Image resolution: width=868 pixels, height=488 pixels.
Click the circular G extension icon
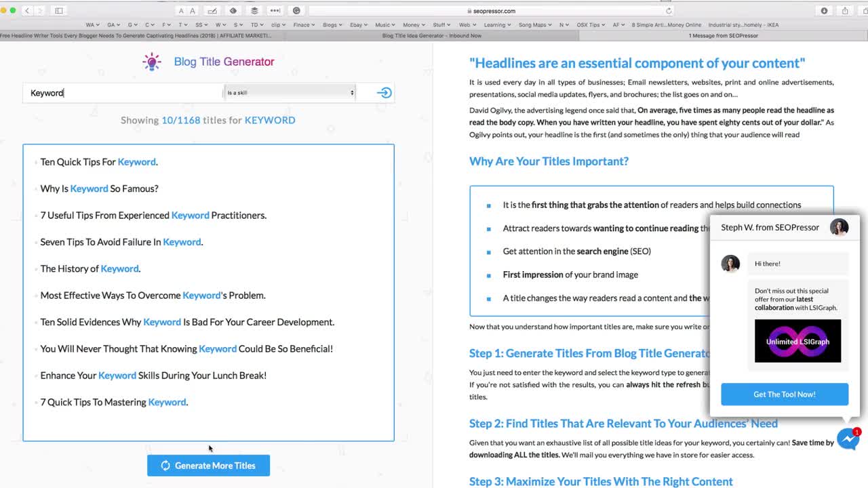coord(296,11)
